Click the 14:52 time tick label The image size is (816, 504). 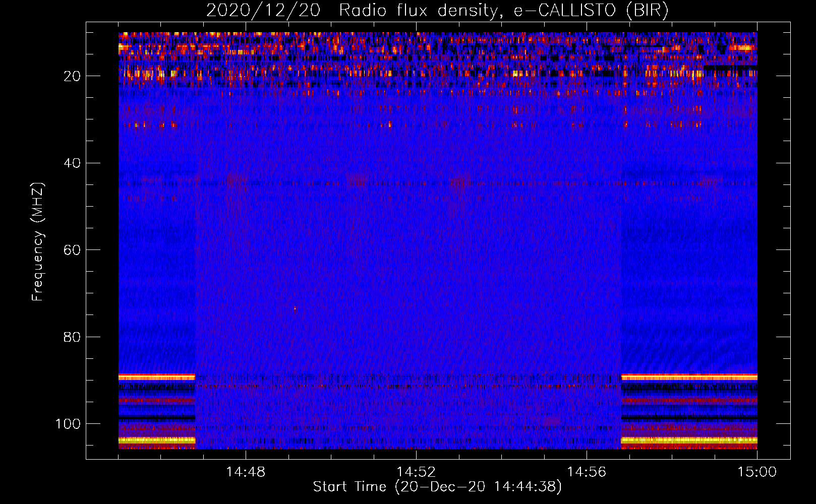pos(416,472)
